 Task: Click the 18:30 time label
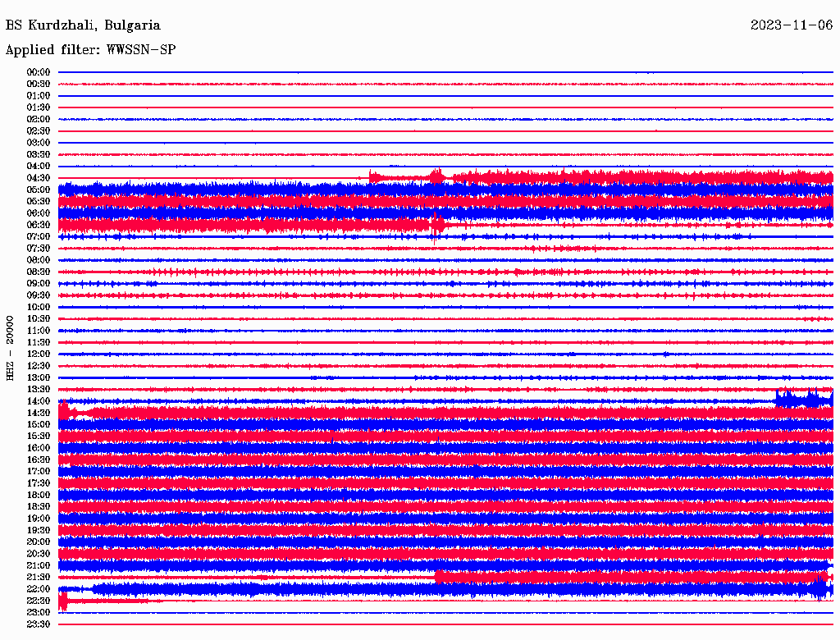tap(39, 506)
